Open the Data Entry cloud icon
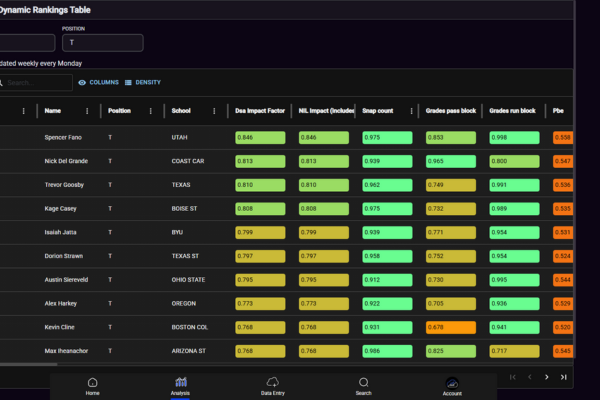Viewport: 600px width, 400px height. click(x=272, y=382)
